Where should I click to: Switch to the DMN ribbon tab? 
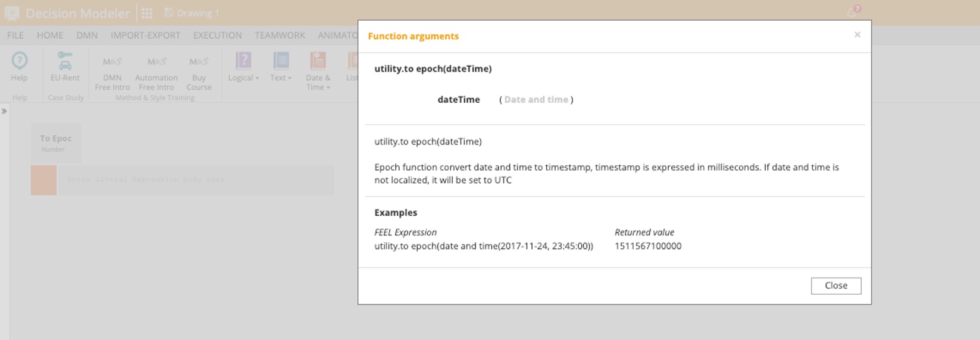click(87, 35)
